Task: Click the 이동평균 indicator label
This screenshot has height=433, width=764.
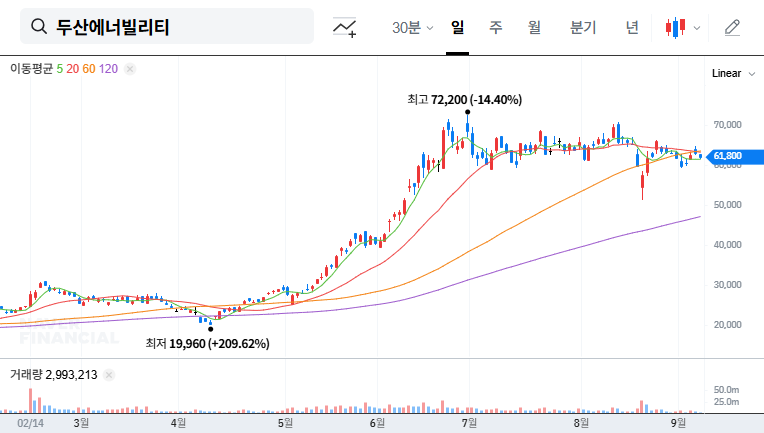Action: tap(32, 69)
